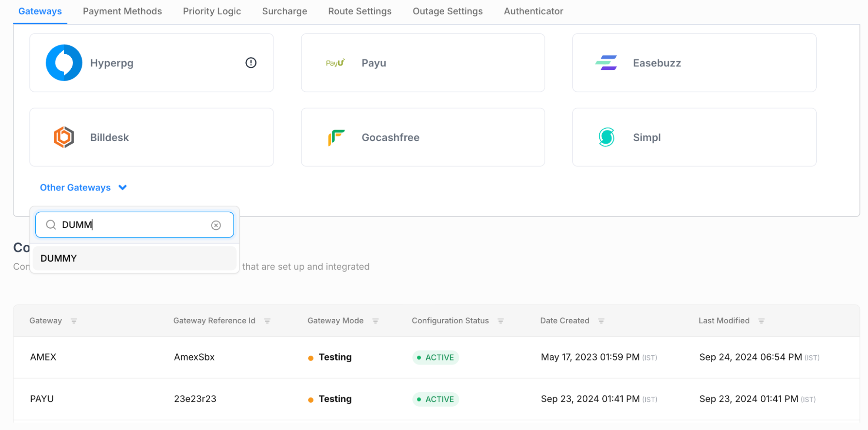Click the search magnifier icon
Screen dimensions: 868x430
click(x=51, y=225)
